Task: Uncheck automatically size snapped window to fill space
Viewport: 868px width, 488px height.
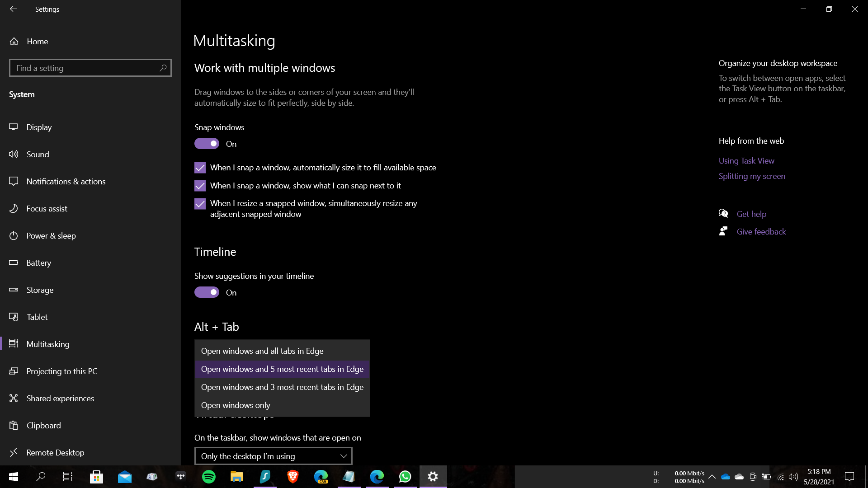Action: (x=199, y=167)
